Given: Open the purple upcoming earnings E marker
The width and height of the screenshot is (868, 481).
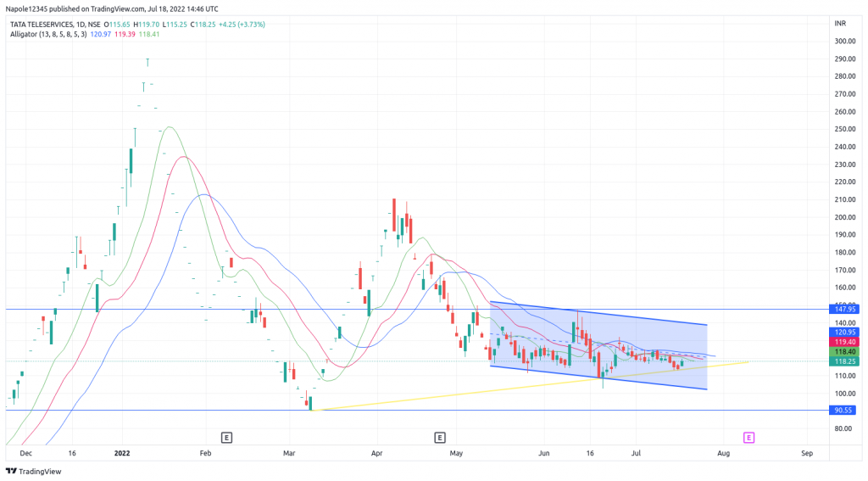Looking at the screenshot, I should 748,438.
